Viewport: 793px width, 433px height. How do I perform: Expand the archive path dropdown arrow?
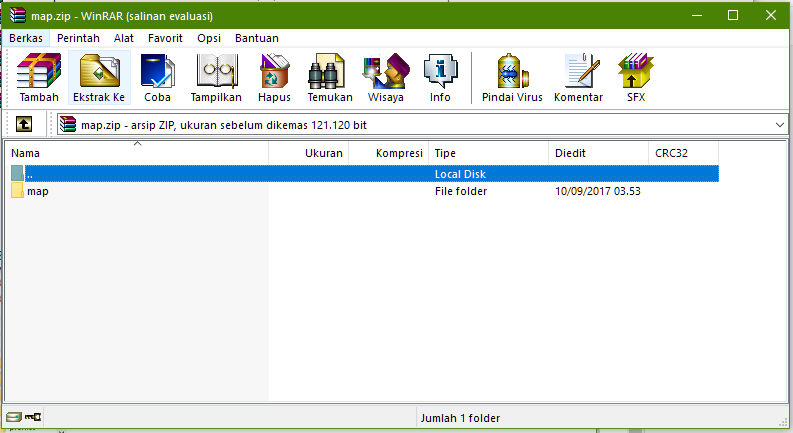779,124
